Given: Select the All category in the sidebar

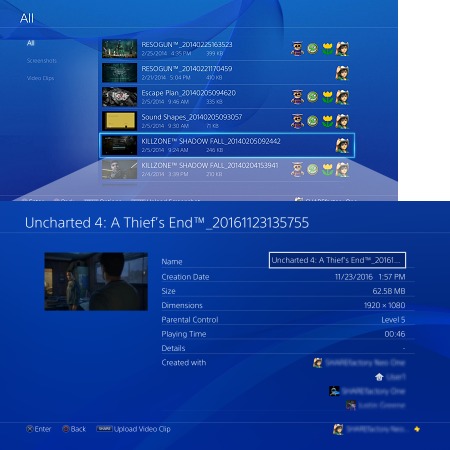Looking at the screenshot, I should pos(31,43).
